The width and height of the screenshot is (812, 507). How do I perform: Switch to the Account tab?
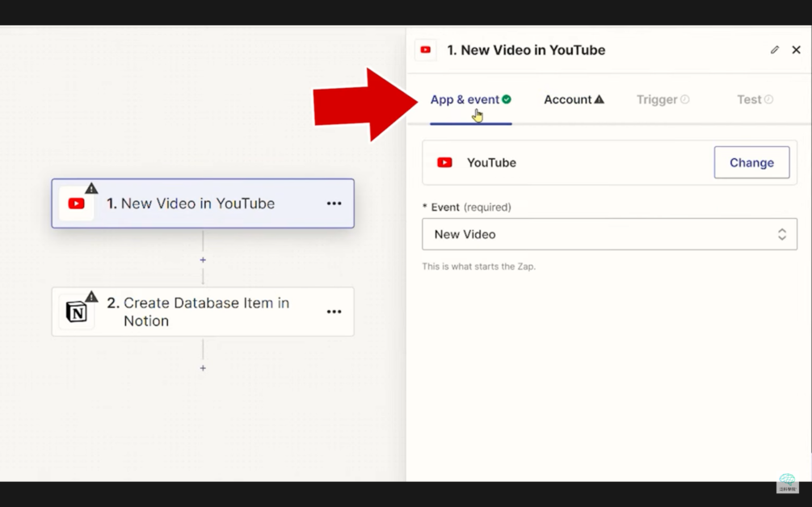click(573, 99)
